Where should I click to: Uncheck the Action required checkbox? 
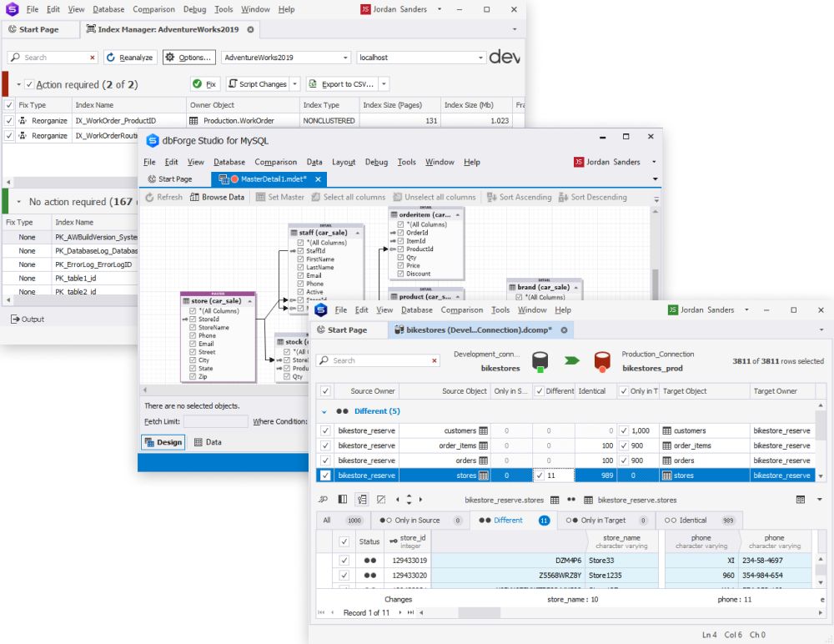coord(30,83)
